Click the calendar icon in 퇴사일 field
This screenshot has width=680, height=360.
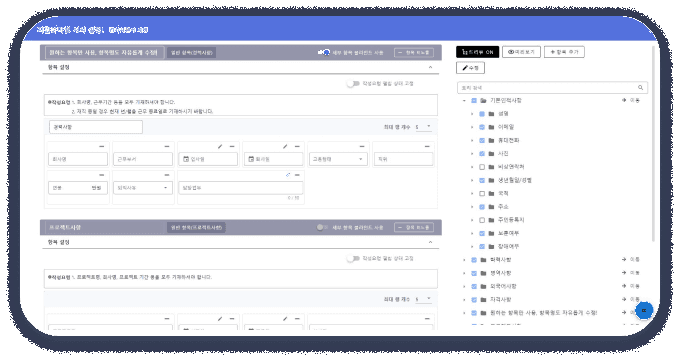pyautogui.click(x=251, y=159)
